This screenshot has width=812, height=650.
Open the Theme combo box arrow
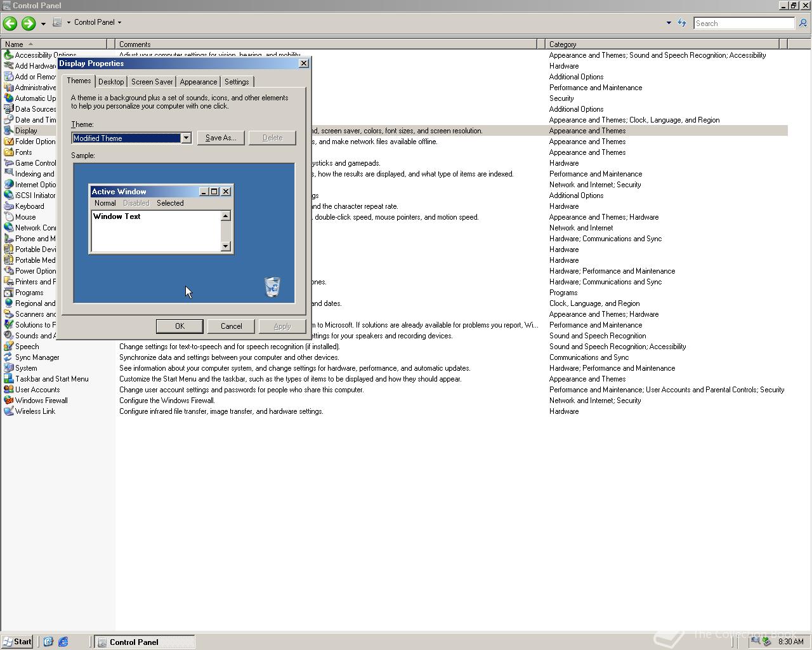186,138
